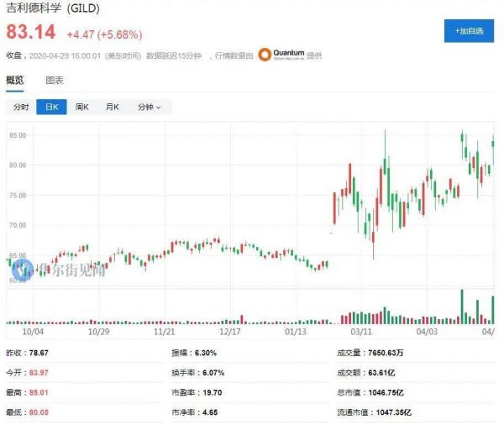Select the 日K daily candlestick view
504x425 pixels.
tap(51, 108)
